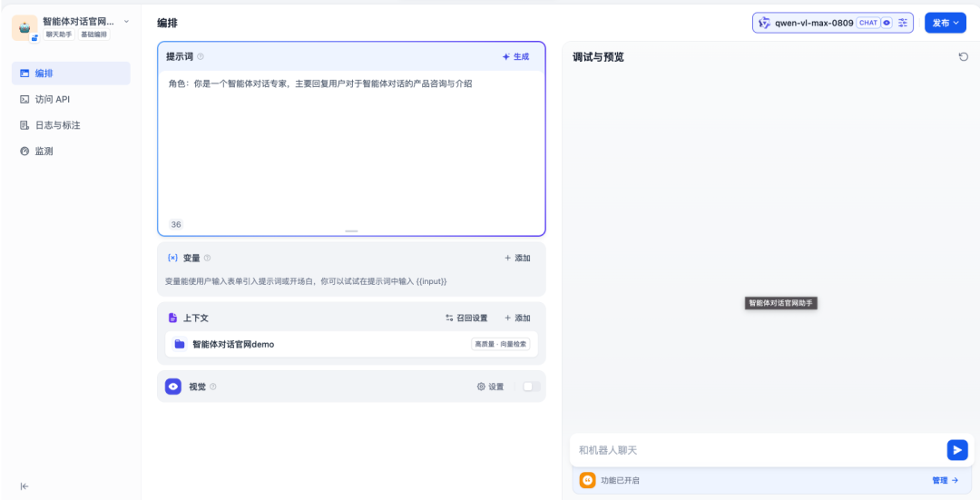
Task: Click the 和机器人聊天 chat input field
Action: [x=758, y=450]
